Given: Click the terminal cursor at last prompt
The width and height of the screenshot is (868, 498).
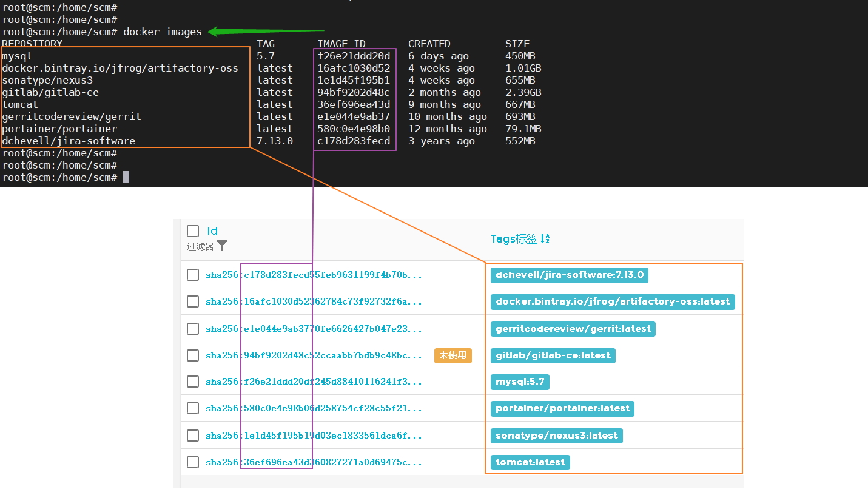Looking at the screenshot, I should pos(126,177).
